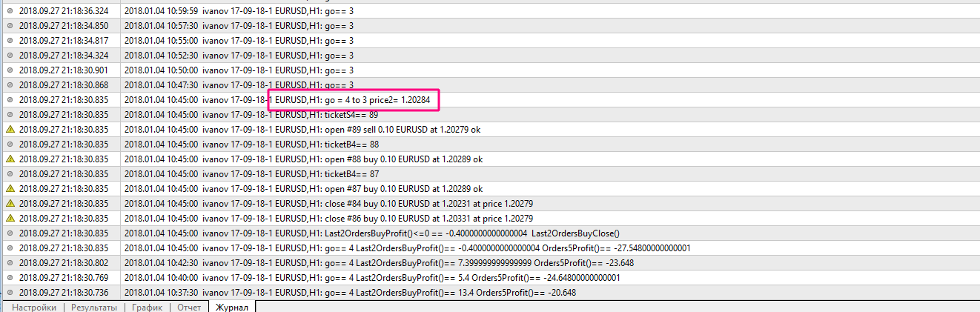Click the info icon on the 21:18:30.769 row

pos(10,278)
